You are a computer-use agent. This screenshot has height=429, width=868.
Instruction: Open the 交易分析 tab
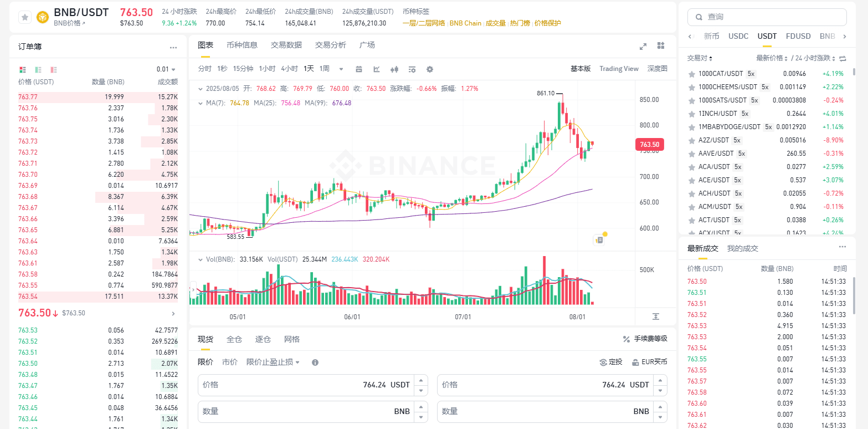(331, 45)
